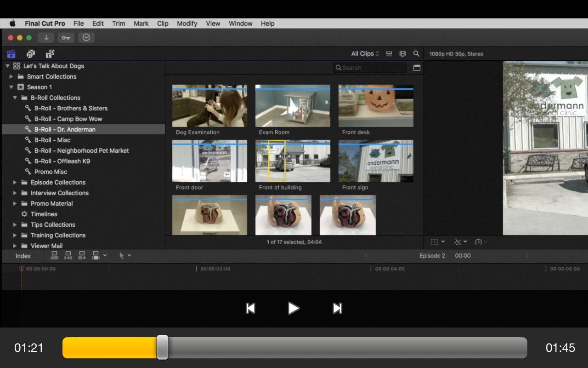588x368 pixels.
Task: Toggle the filter window button beside Search
Action: tap(417, 68)
